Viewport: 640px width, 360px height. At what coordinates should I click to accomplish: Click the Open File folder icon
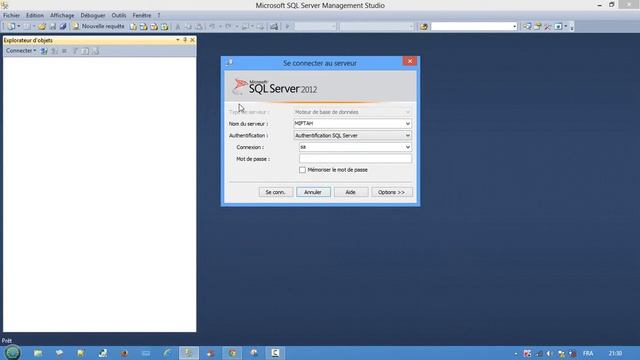pos(42,27)
